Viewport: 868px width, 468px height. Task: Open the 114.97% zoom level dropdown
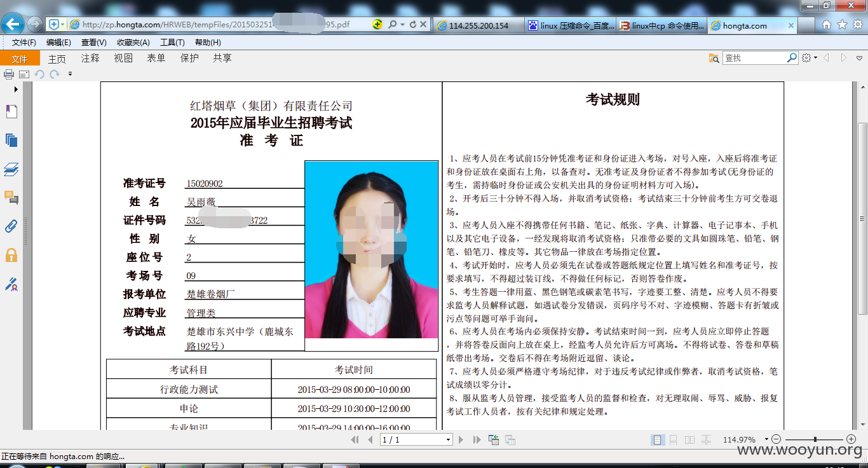(766, 439)
